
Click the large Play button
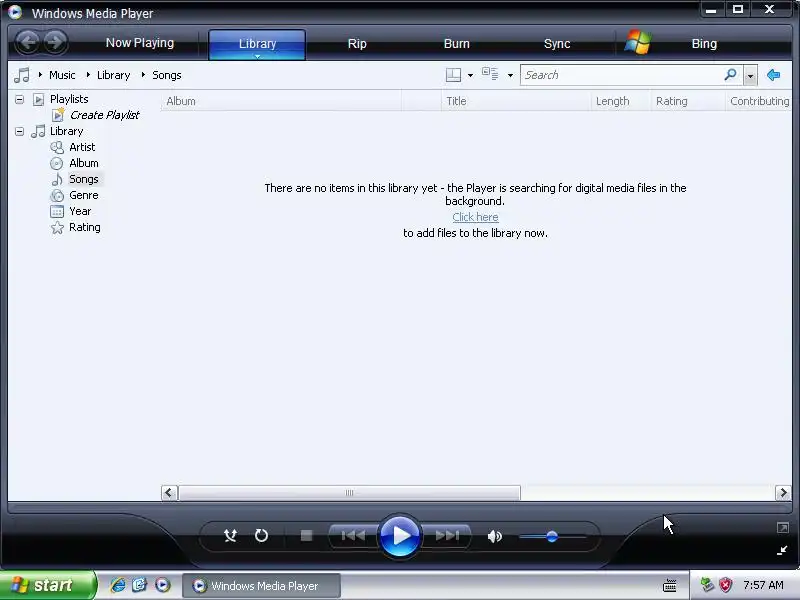(x=400, y=536)
